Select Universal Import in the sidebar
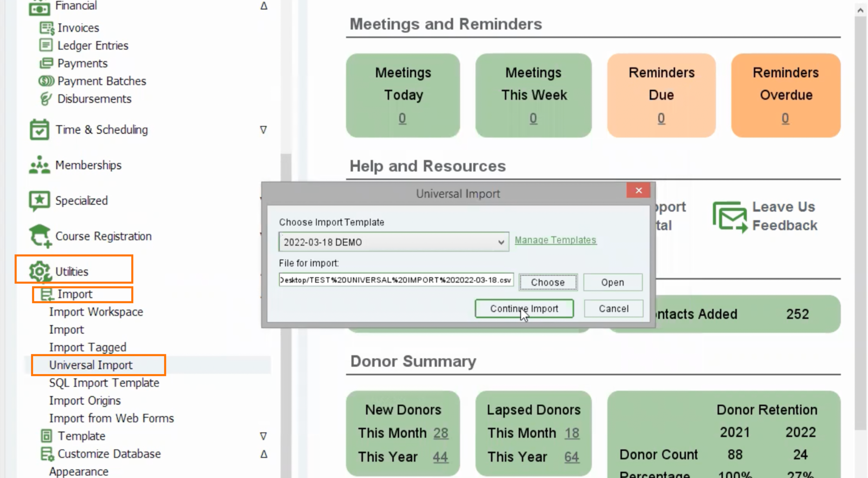Viewport: 868px width, 478px height. (x=91, y=365)
